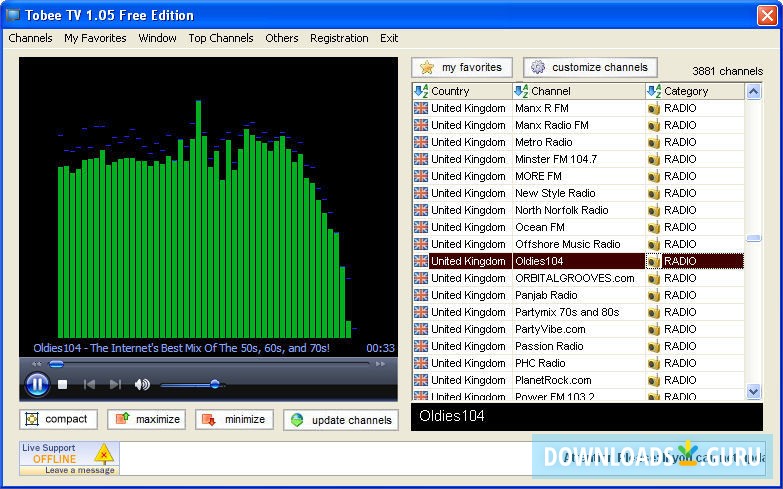The height and width of the screenshot is (489, 783).
Task: Click the radio category icon for New Style Radio
Action: pos(654,193)
